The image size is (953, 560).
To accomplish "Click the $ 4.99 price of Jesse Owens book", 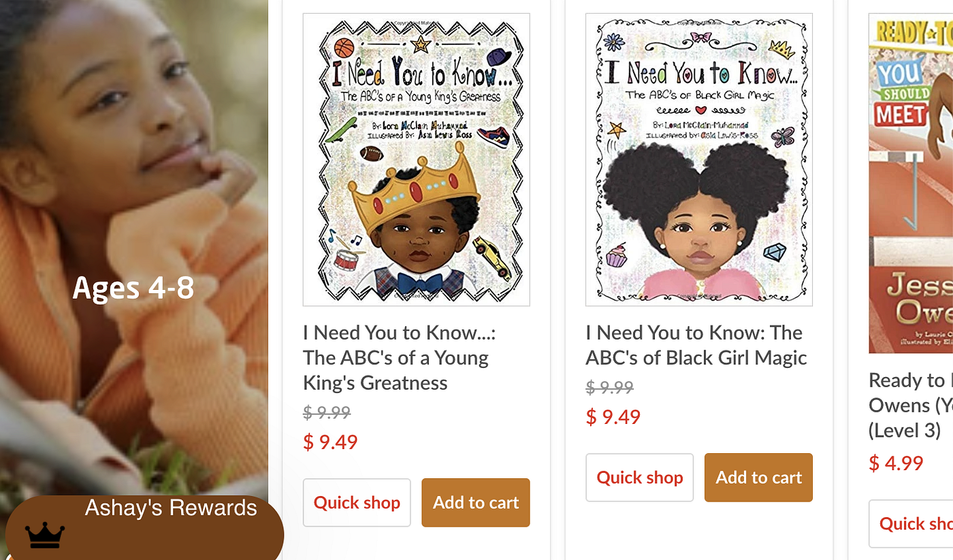I will pos(896,463).
